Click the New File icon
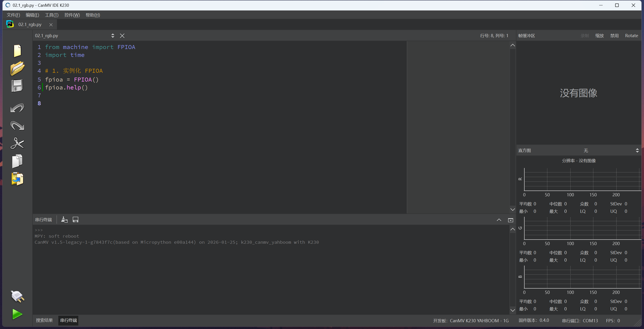The image size is (644, 329). coord(17,51)
